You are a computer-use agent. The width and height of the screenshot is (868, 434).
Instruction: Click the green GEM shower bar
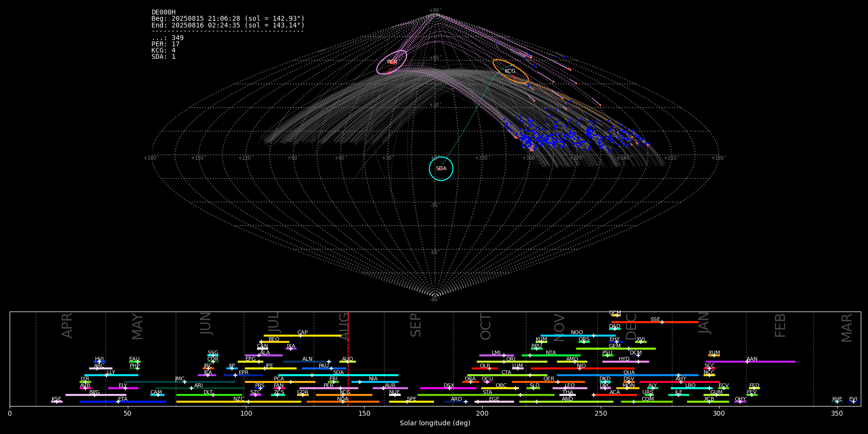[616, 349]
